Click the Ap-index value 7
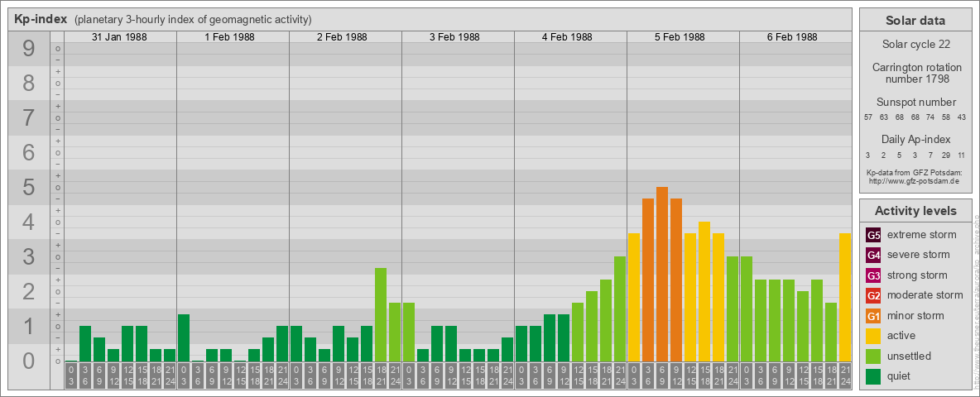The height and width of the screenshot is (397, 980). [x=930, y=155]
